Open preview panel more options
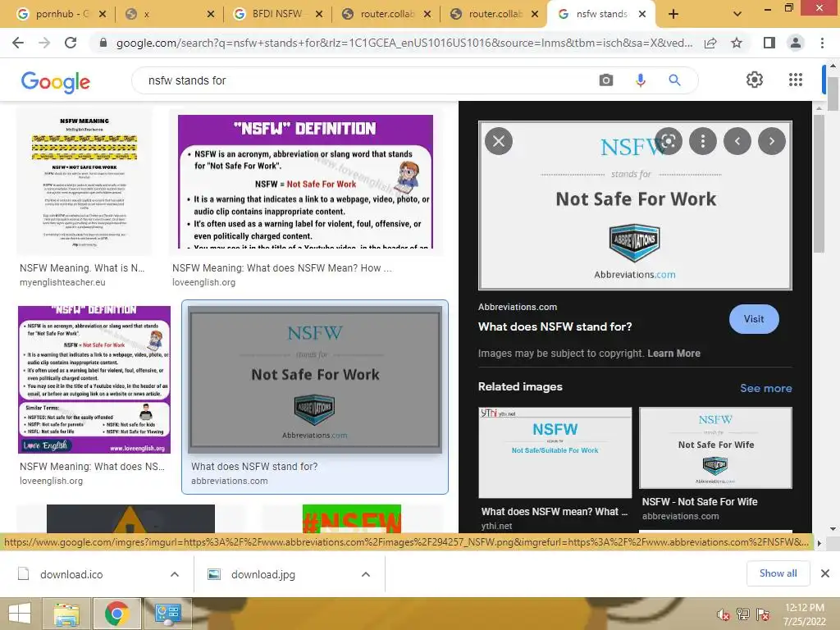The height and width of the screenshot is (630, 840). tap(703, 141)
